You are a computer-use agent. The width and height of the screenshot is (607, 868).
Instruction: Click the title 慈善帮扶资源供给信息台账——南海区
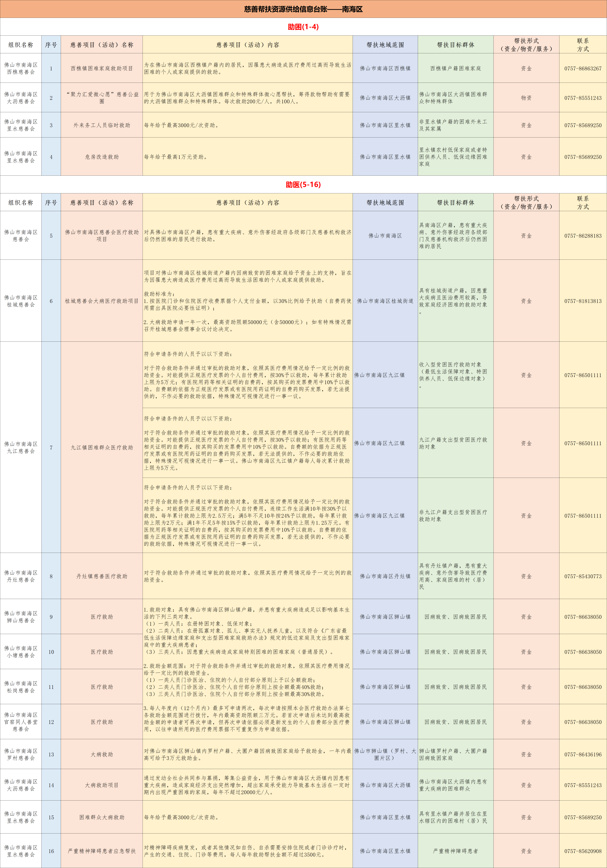(x=303, y=9)
